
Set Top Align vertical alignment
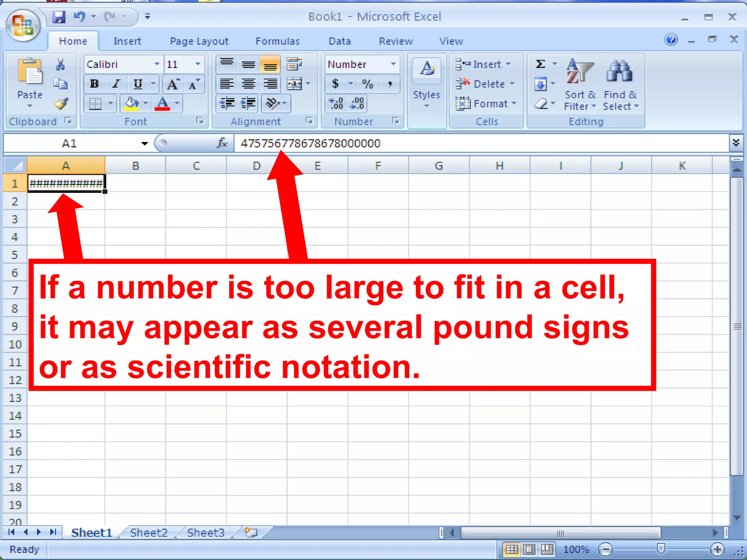[227, 65]
